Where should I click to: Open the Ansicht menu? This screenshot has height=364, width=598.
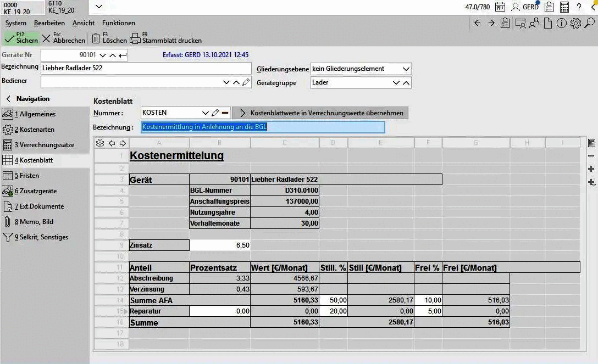(83, 23)
